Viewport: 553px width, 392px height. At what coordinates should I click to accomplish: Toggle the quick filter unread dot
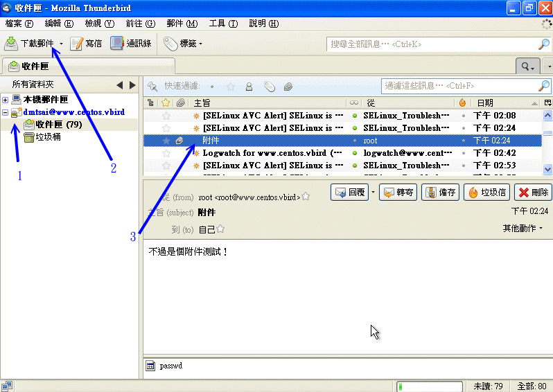[212, 87]
